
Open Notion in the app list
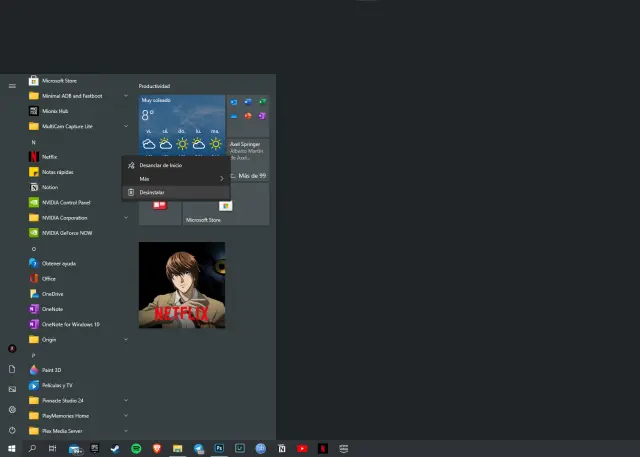coord(50,187)
